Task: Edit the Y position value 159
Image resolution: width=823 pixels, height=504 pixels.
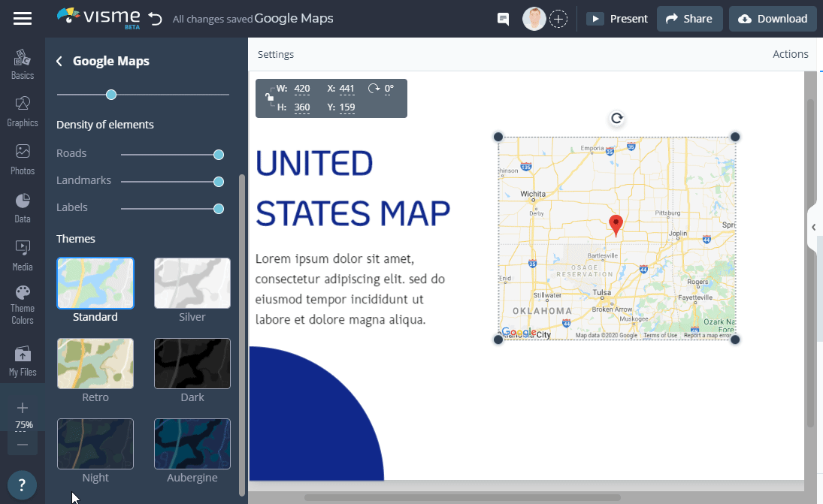Action: coord(347,107)
